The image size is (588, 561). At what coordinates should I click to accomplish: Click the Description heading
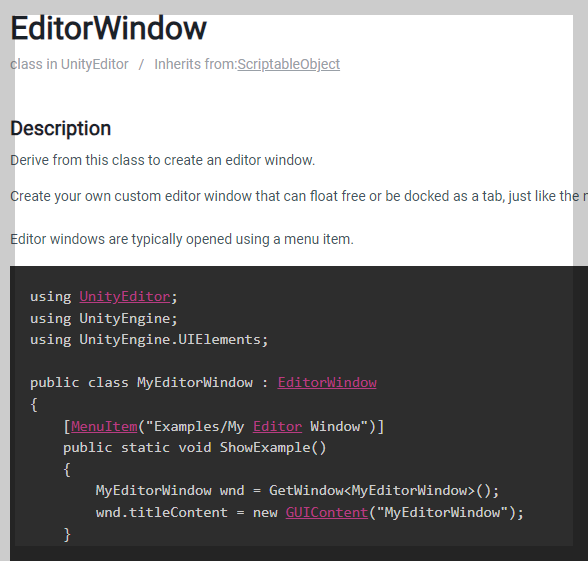(x=61, y=129)
